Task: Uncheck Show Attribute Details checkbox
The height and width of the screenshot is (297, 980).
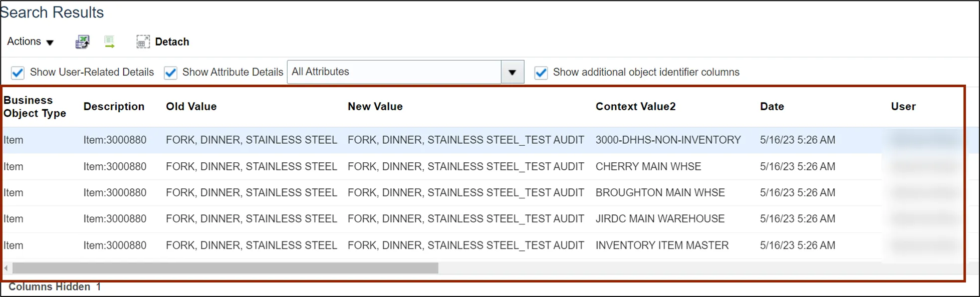Action: point(170,73)
